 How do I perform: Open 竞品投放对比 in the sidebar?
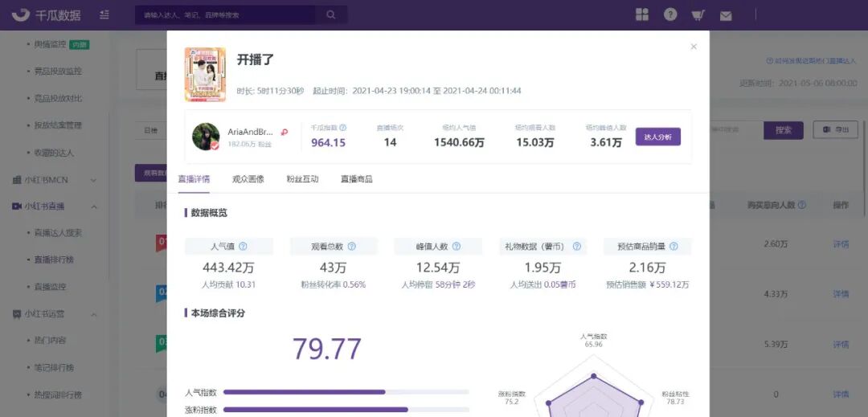click(x=58, y=99)
